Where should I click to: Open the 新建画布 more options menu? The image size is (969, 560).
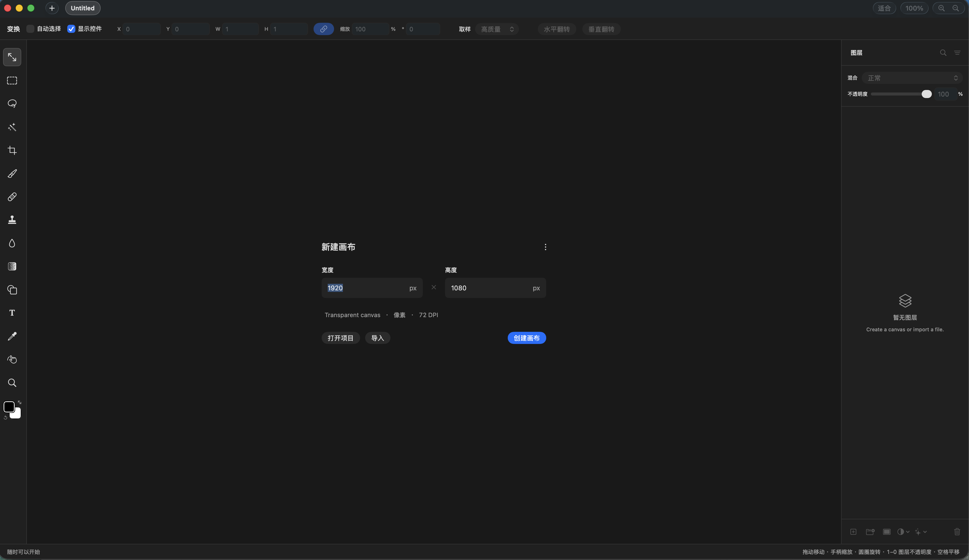(x=545, y=247)
